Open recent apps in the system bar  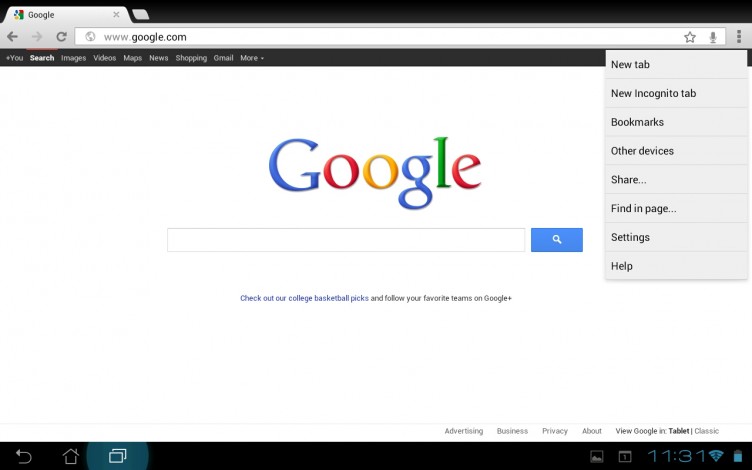tap(118, 456)
